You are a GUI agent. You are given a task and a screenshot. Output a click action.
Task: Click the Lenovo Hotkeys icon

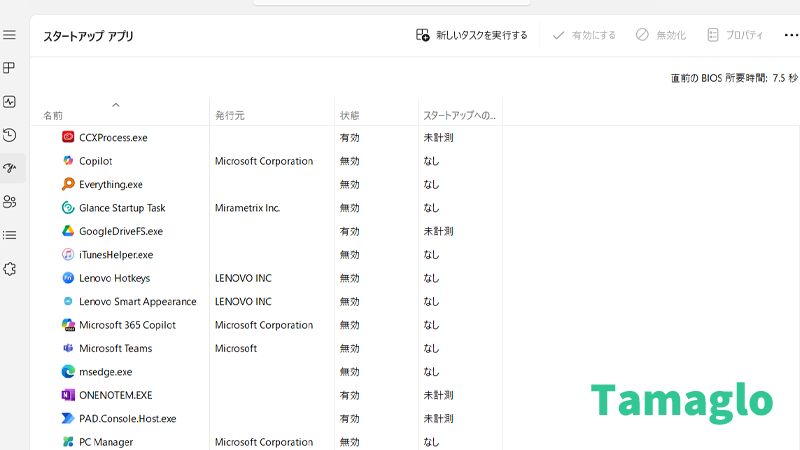coord(68,278)
